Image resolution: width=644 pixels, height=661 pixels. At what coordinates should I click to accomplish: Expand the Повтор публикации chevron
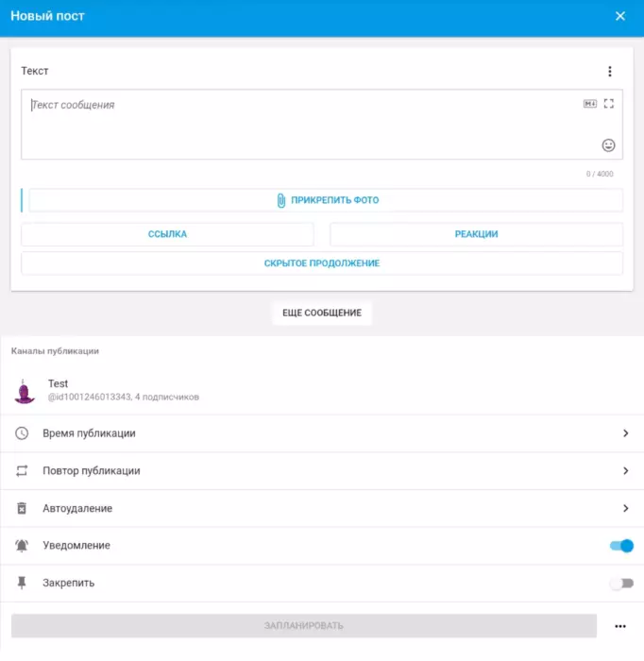coord(626,471)
